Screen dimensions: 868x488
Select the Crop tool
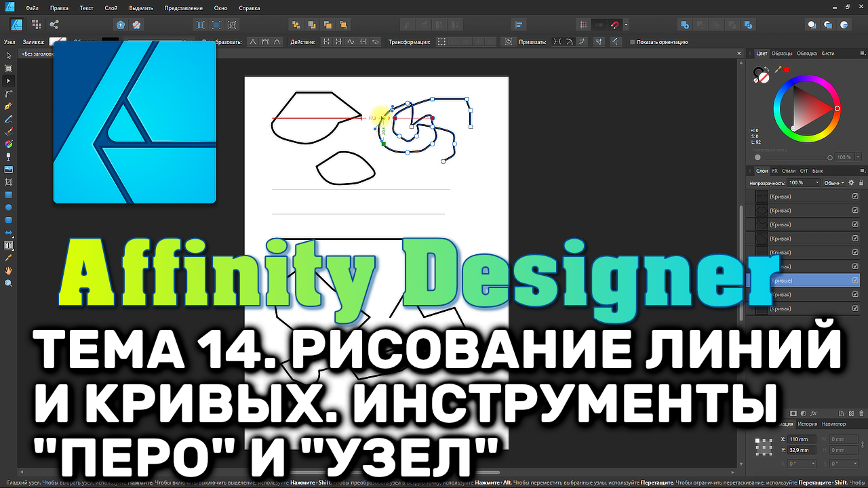pos(9,182)
